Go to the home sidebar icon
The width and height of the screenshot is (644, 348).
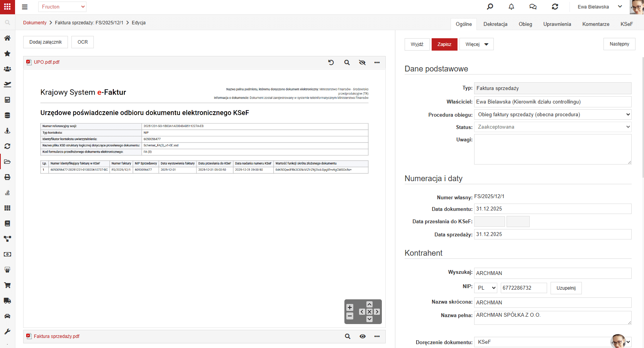7,38
